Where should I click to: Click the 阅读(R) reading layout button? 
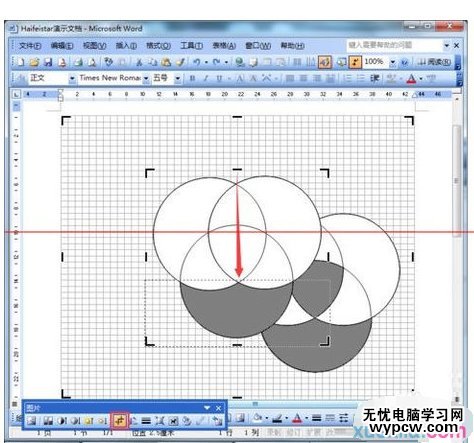(434, 62)
